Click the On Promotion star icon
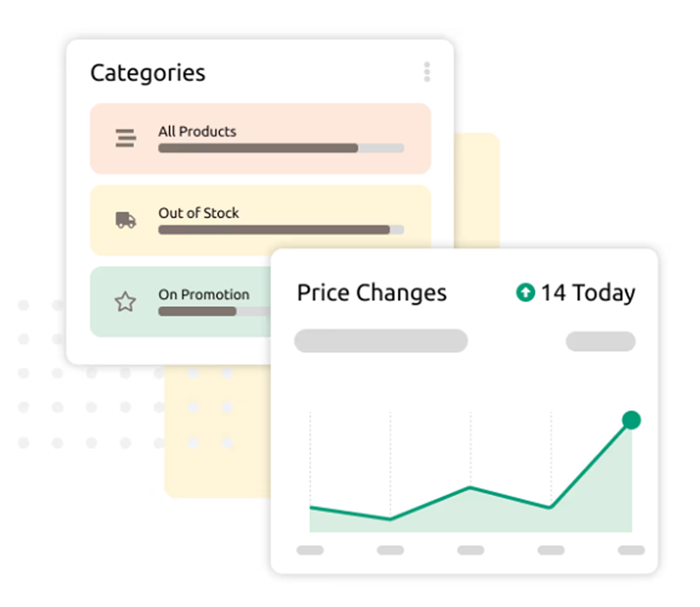 pyautogui.click(x=125, y=302)
